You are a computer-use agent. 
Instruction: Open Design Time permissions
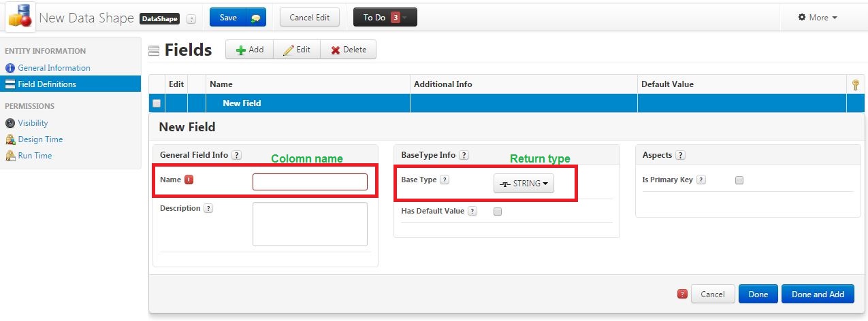40,139
